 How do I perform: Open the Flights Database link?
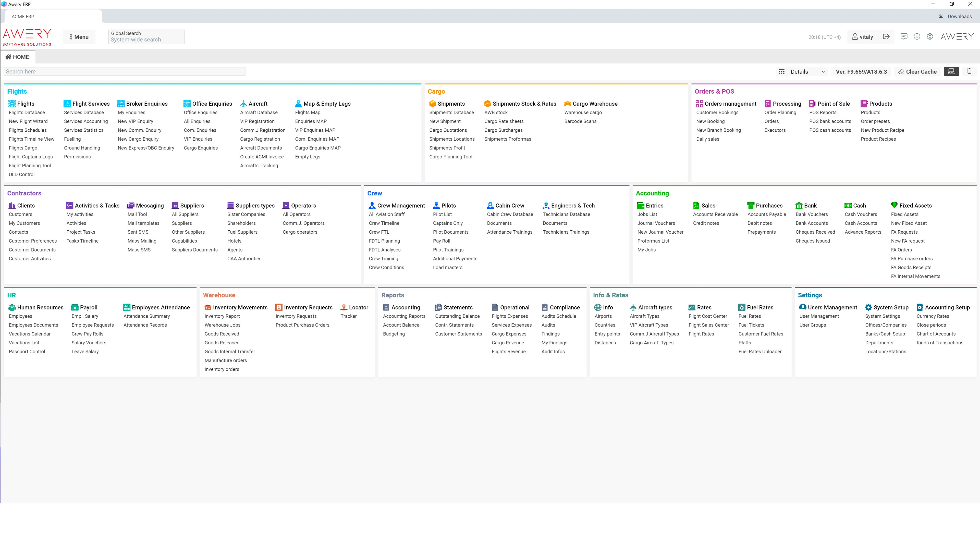27,112
